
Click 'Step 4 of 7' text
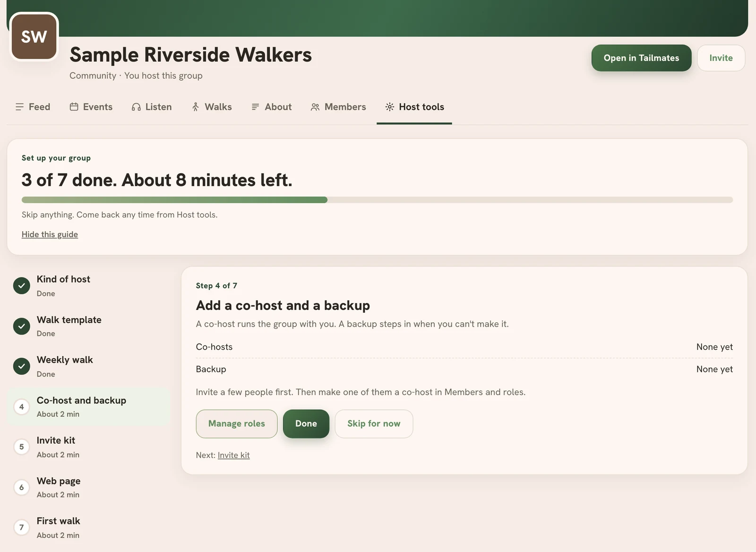click(216, 285)
